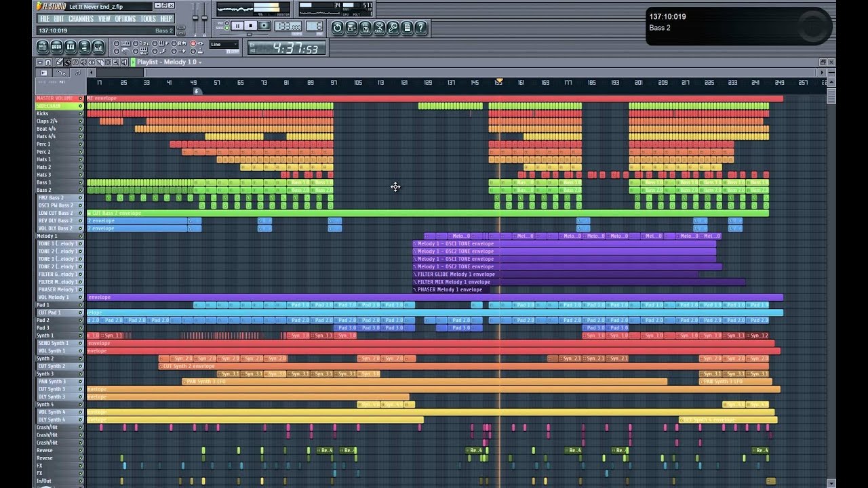Click the pattern number display showing 6
Viewport: 868px width, 488px height.
[314, 26]
